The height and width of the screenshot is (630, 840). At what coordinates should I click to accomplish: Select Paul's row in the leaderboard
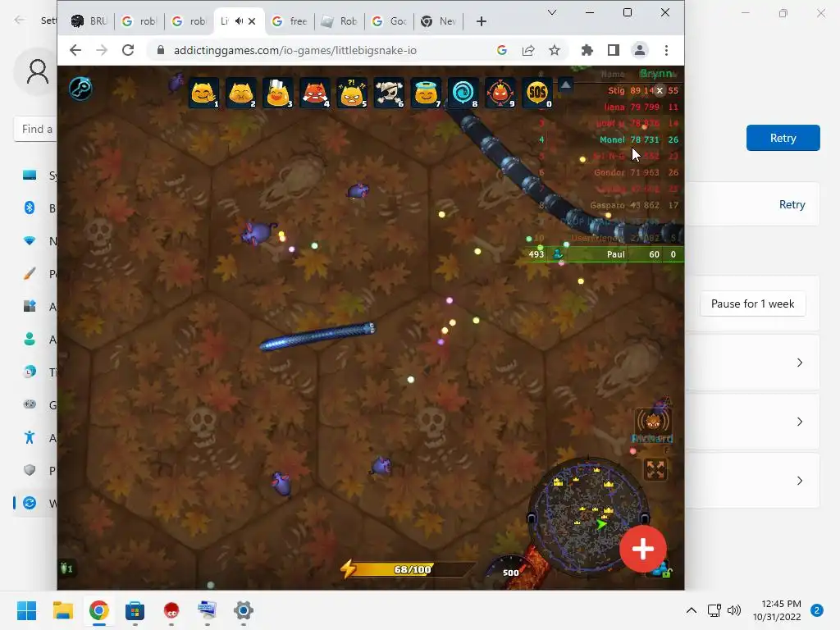click(604, 254)
